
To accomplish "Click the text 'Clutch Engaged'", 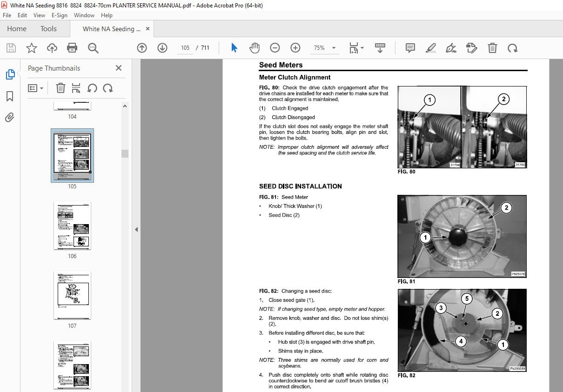I will (290, 108).
